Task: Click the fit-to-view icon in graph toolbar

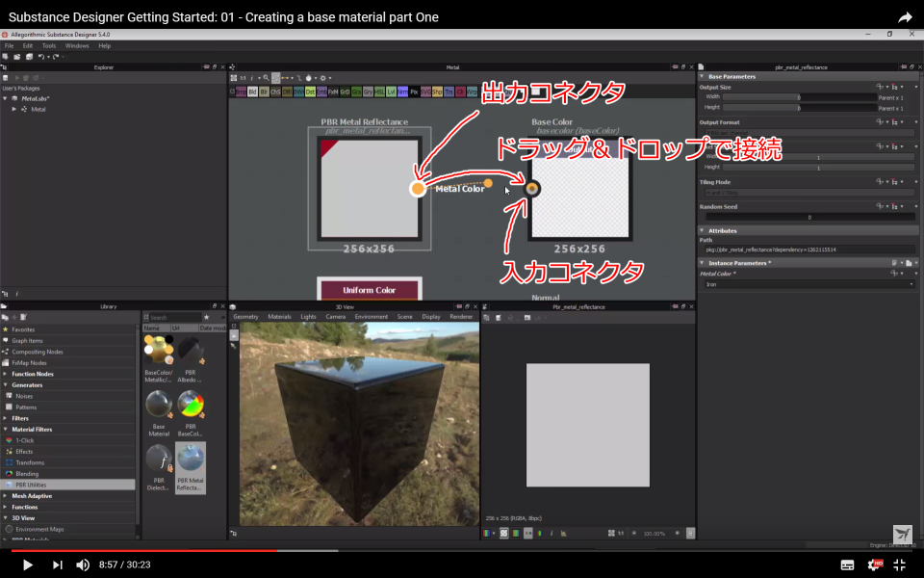Action: click(x=234, y=78)
